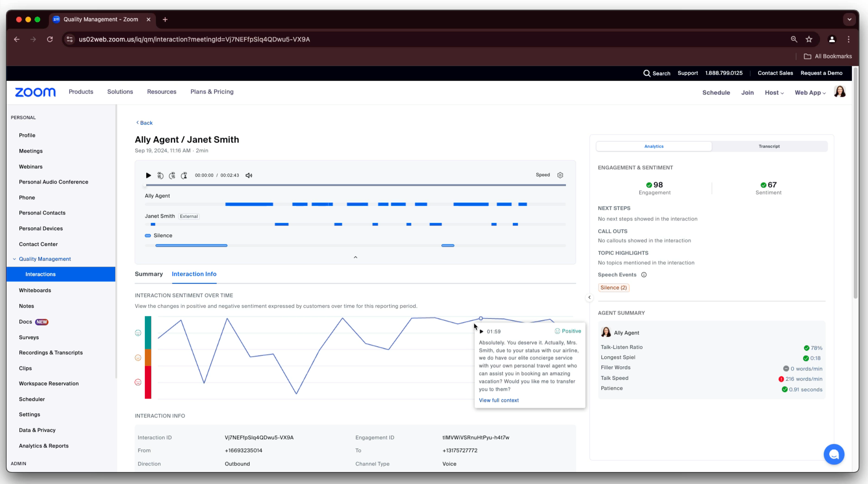Click the recording progress bar
The height and width of the screenshot is (484, 868).
pyautogui.click(x=355, y=185)
